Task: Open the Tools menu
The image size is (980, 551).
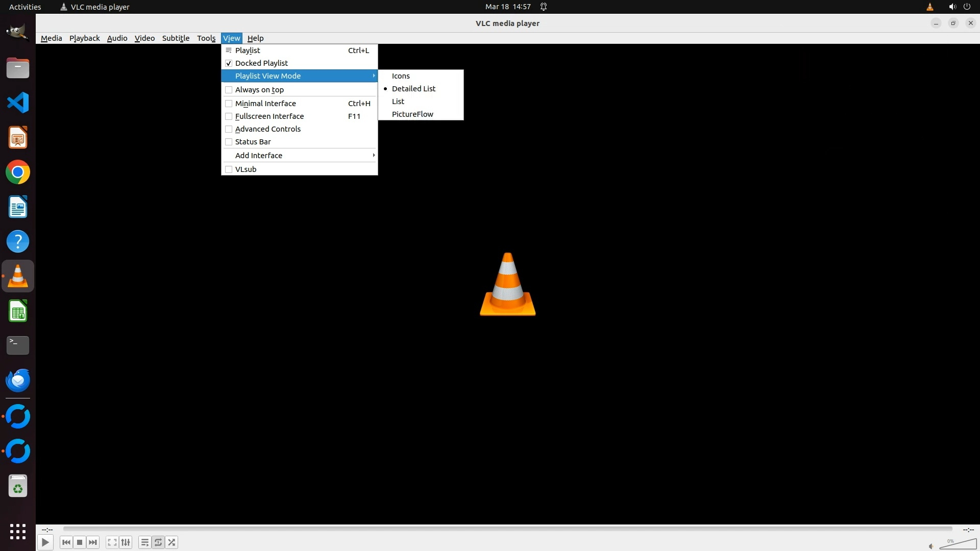Action: click(206, 38)
